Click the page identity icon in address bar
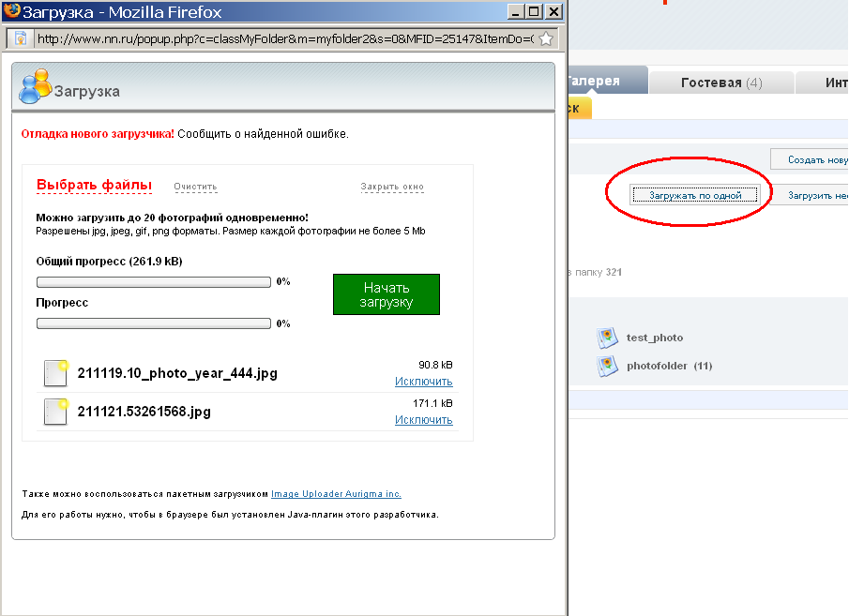The image size is (849, 616). [x=20, y=38]
